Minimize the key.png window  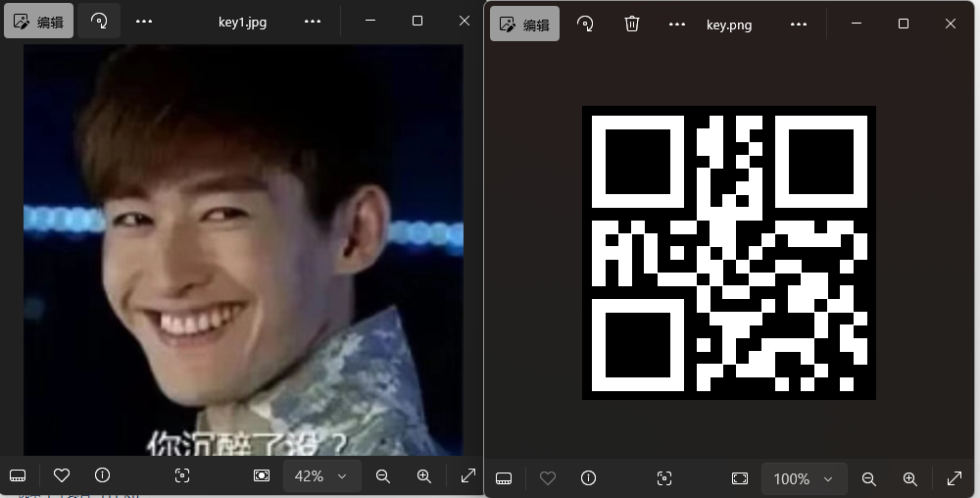pos(857,24)
